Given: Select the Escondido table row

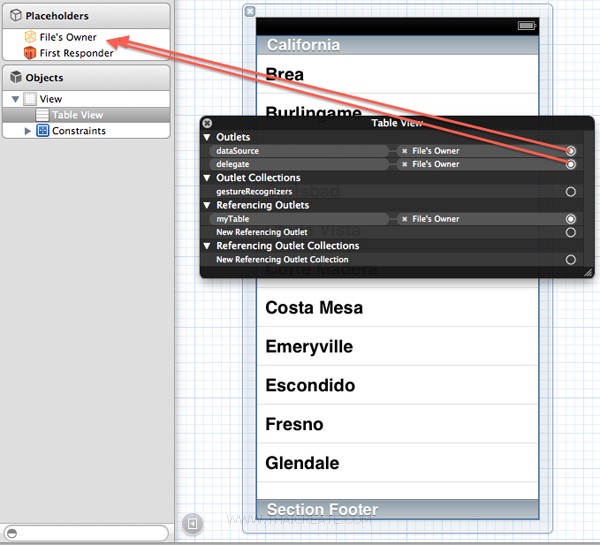Looking at the screenshot, I should coord(398,385).
